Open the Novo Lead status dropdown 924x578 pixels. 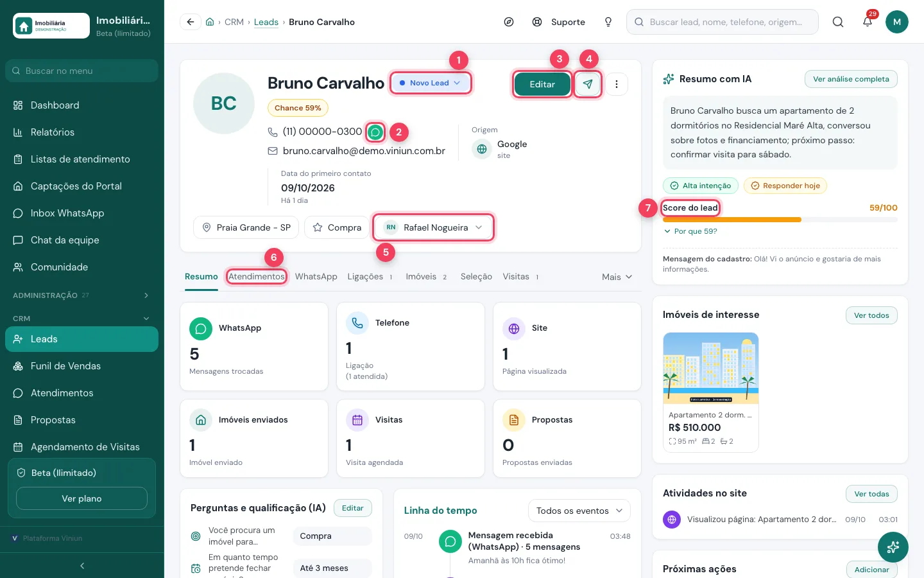431,83
